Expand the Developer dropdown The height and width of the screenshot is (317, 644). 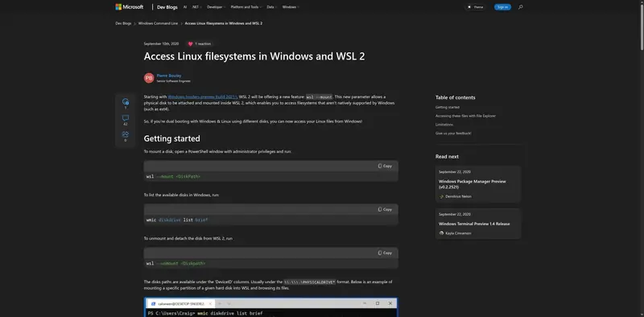[216, 7]
